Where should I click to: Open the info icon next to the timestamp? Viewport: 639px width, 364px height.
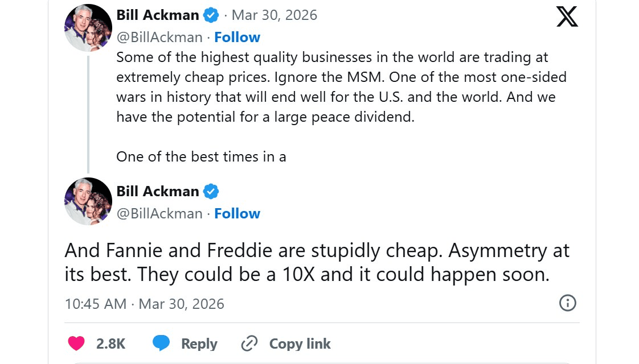pos(567,304)
